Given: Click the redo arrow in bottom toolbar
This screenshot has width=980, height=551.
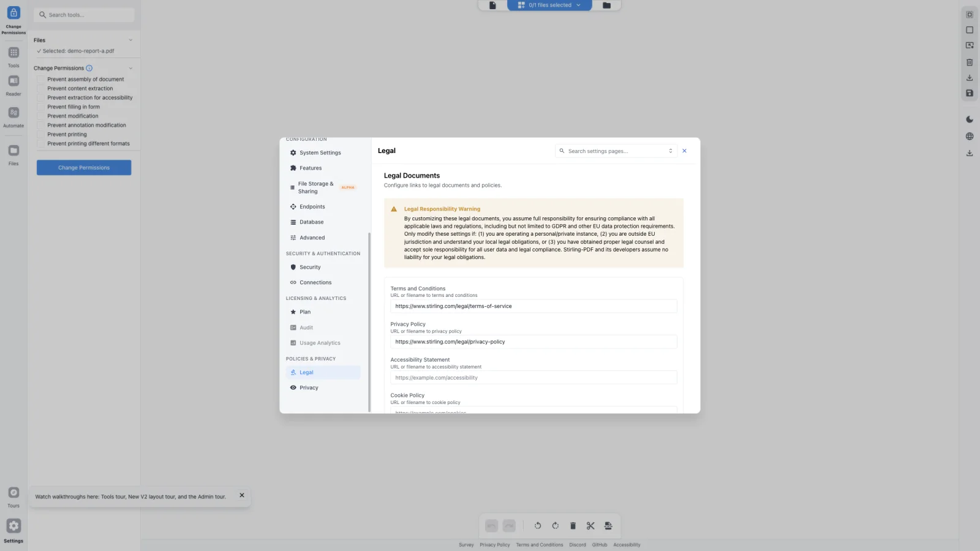Looking at the screenshot, I should click(x=509, y=526).
